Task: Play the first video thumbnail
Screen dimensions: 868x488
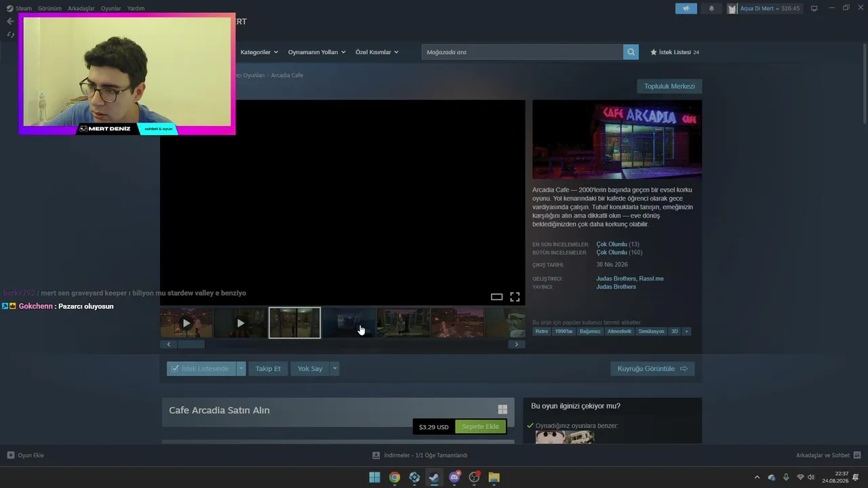Action: click(186, 323)
